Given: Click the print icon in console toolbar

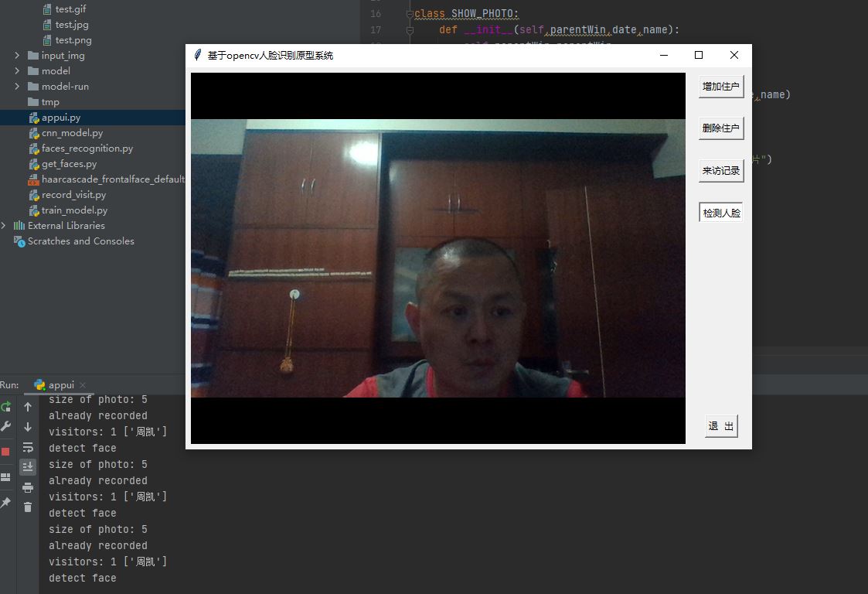Looking at the screenshot, I should (x=28, y=487).
